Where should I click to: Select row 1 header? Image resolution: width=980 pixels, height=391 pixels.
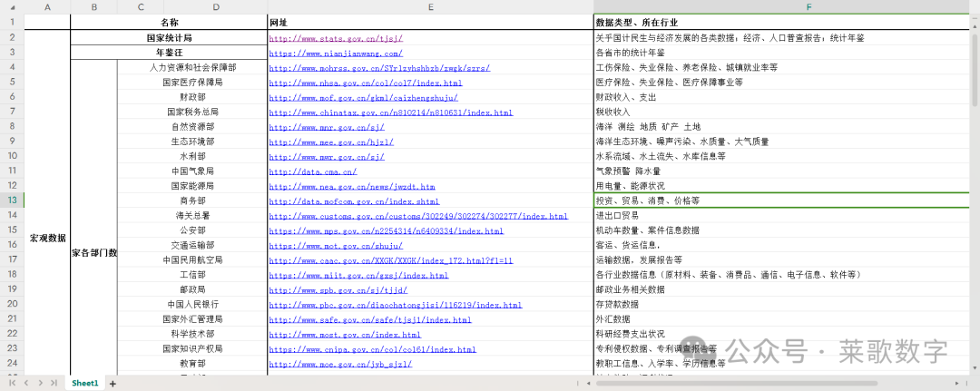12,22
